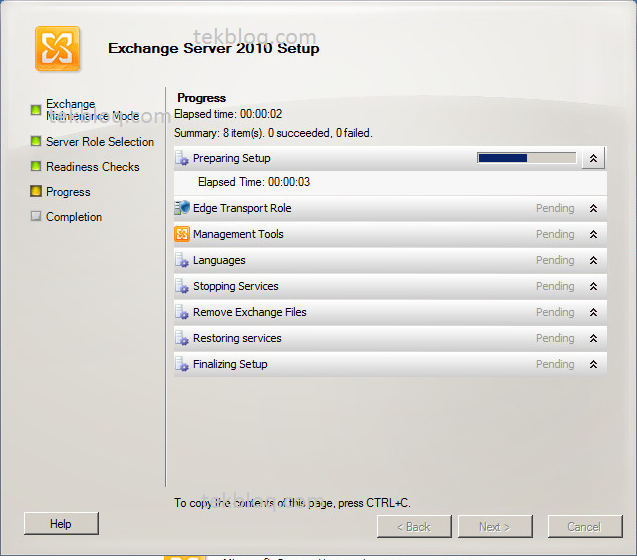Expand the Remove Exchange Files section
This screenshot has width=637, height=560.
click(593, 312)
